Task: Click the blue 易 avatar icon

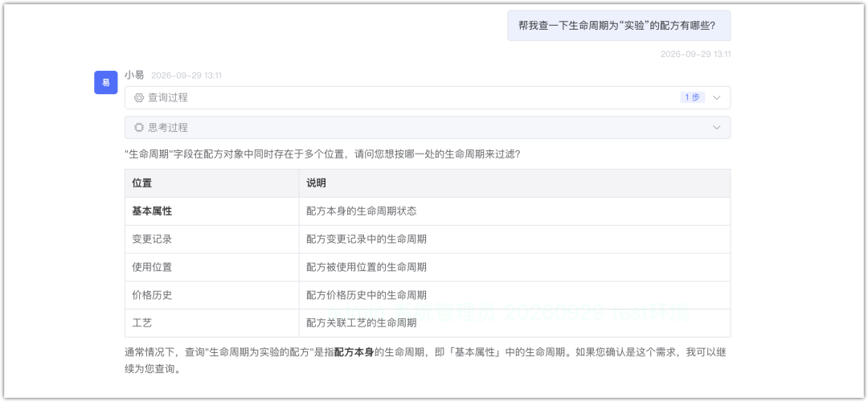Action: pyautogui.click(x=106, y=83)
